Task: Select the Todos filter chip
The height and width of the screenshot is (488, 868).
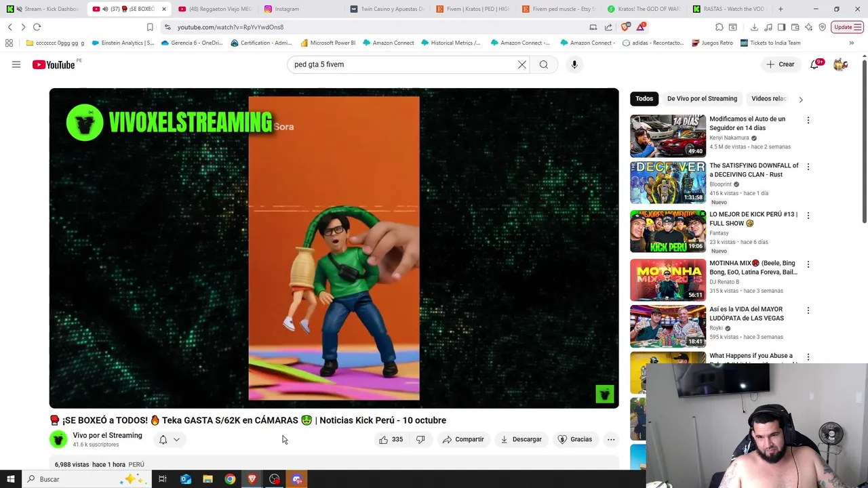Action: (644, 99)
